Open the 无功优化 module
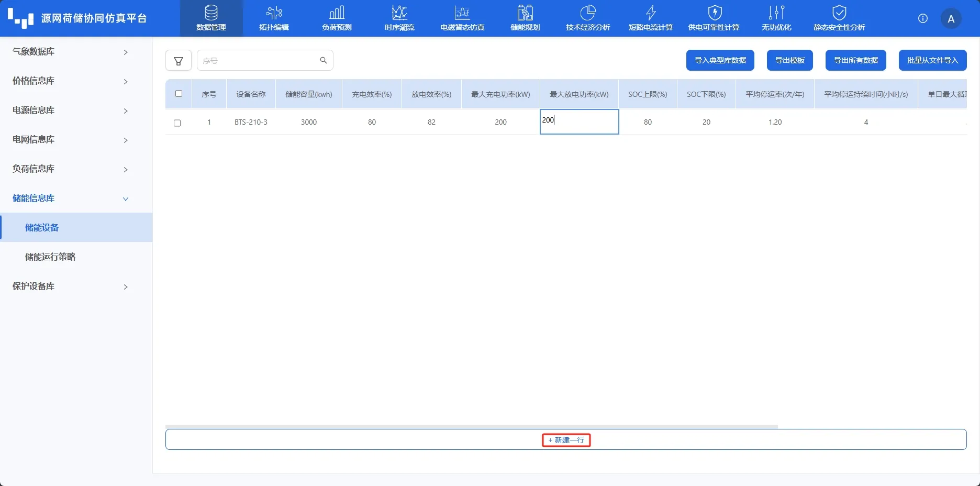 tap(776, 18)
